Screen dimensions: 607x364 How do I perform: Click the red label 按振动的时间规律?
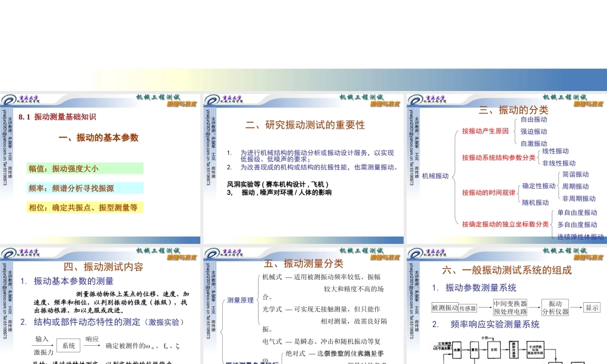pyautogui.click(x=489, y=193)
